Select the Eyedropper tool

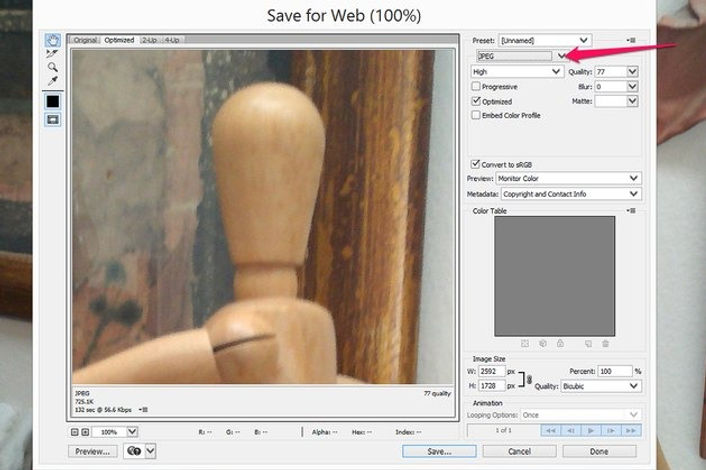pos(53,81)
